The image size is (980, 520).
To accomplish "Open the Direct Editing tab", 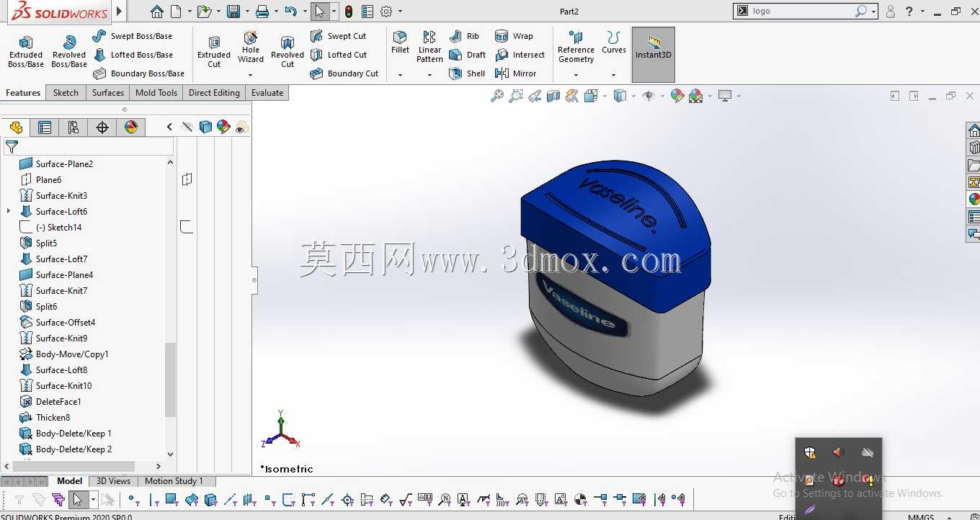I will (x=214, y=93).
